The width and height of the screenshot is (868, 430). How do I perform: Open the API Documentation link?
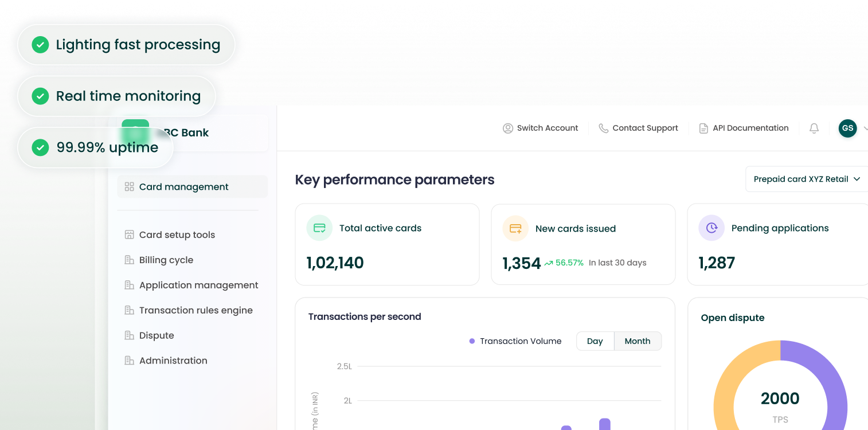coord(744,128)
